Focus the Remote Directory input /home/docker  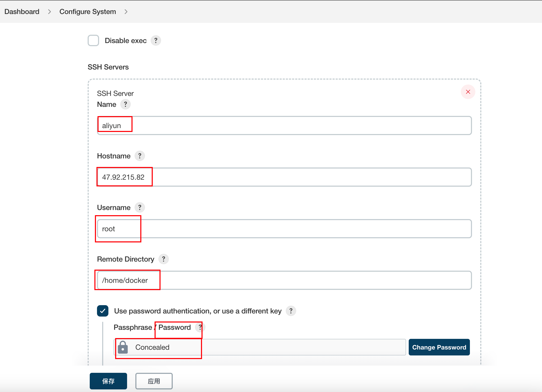tap(284, 280)
